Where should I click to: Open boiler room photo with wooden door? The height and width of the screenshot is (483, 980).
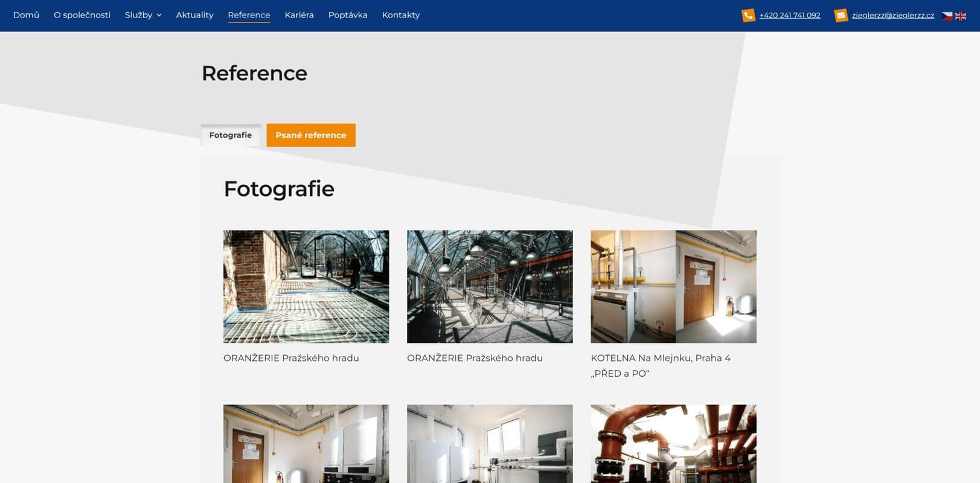(306, 444)
